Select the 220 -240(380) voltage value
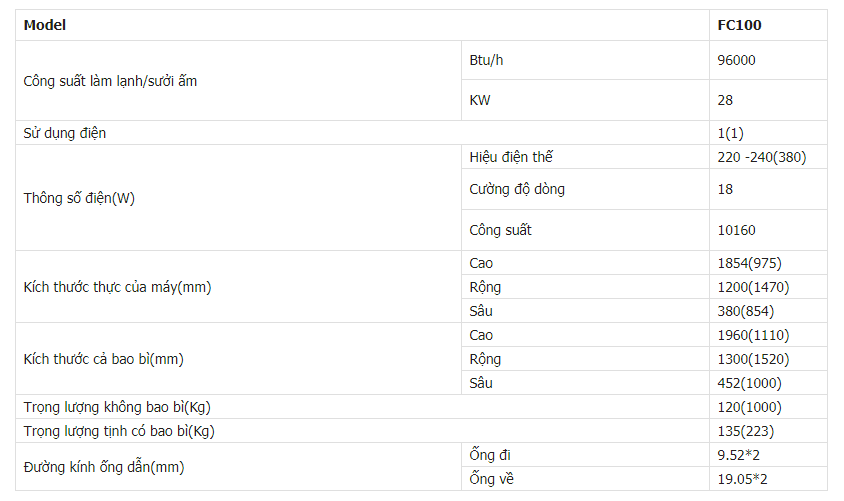 click(761, 157)
